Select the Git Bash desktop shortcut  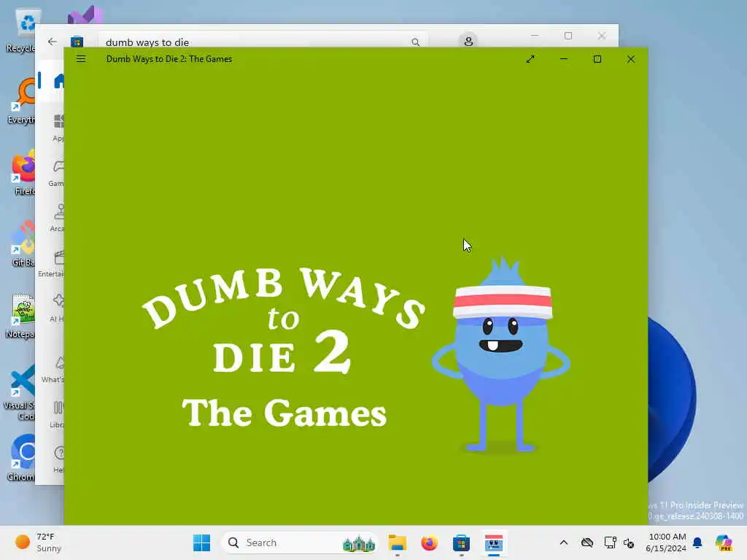23,244
